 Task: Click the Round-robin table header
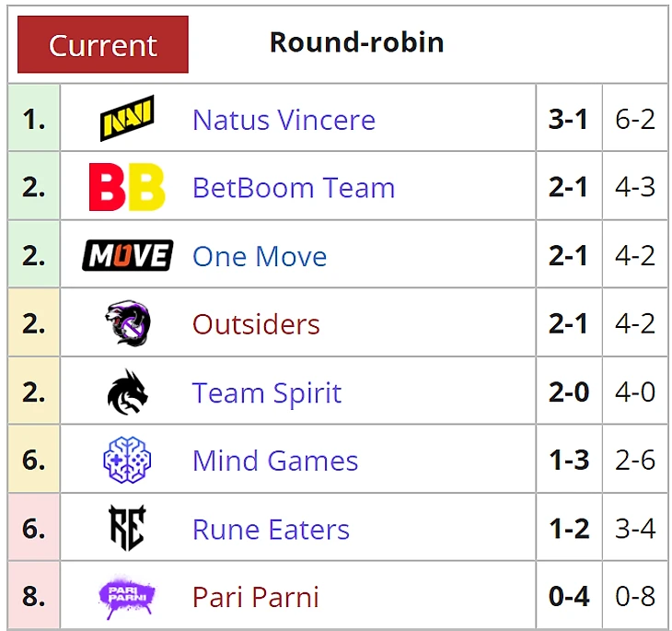point(356,42)
